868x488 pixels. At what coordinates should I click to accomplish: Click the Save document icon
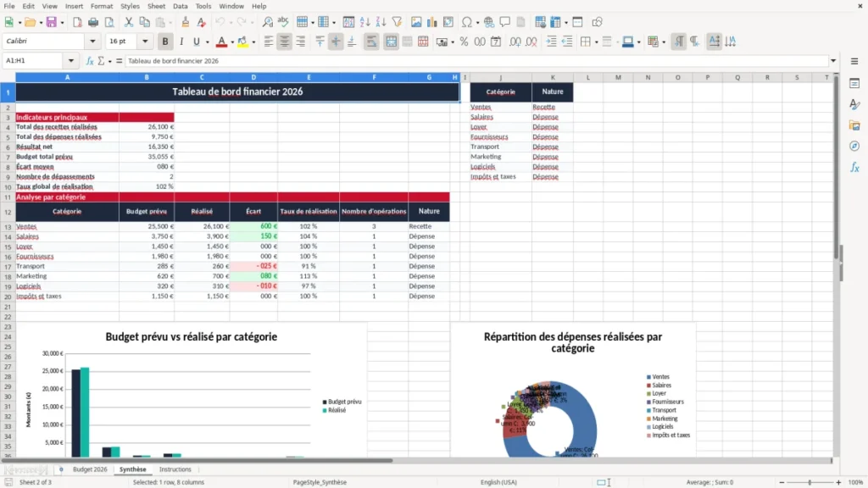(51, 22)
